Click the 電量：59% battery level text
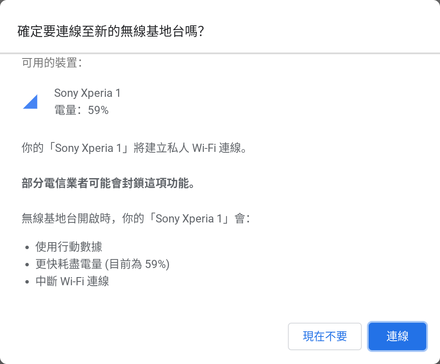The image size is (440, 364). [82, 110]
